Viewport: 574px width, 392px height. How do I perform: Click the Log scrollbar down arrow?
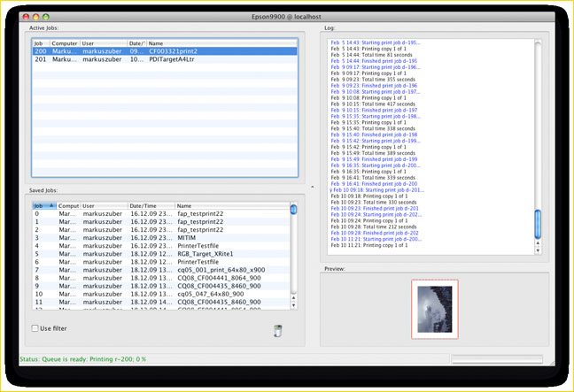[x=538, y=250]
